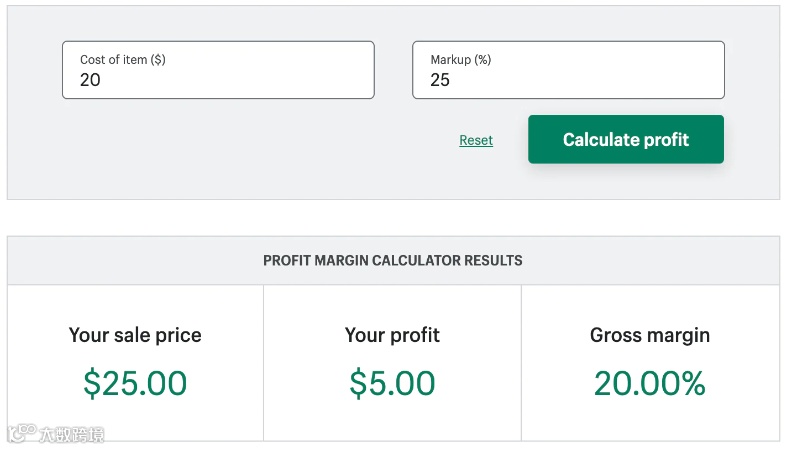Place cursor on the markup value 25

441,80
